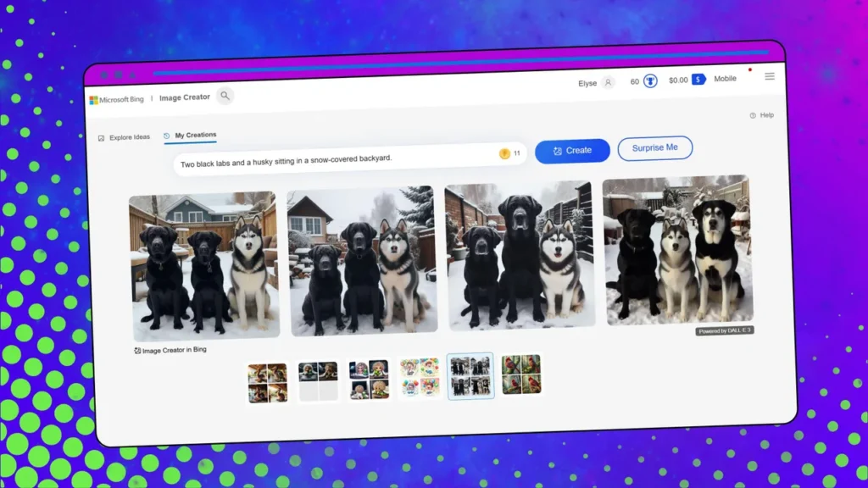The image size is (868, 488).
Task: Switch to the Explore Ideas tab
Action: [124, 137]
